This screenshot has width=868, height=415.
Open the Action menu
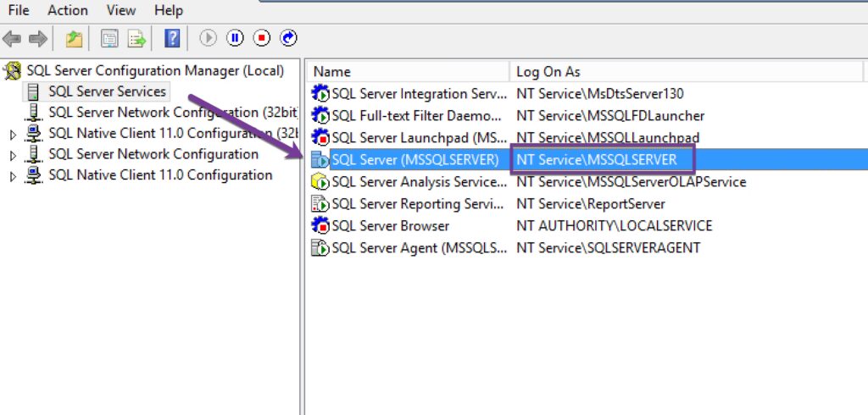(67, 10)
